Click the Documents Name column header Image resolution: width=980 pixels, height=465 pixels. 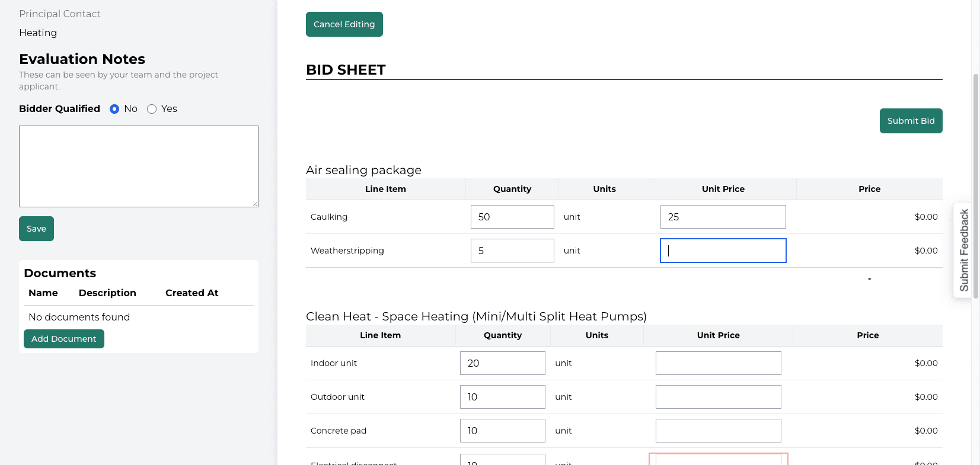43,293
